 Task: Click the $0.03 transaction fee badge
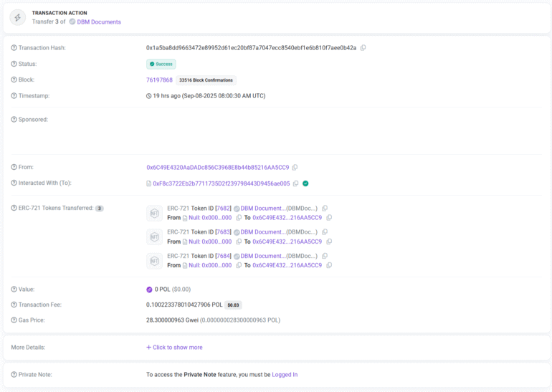(x=234, y=305)
